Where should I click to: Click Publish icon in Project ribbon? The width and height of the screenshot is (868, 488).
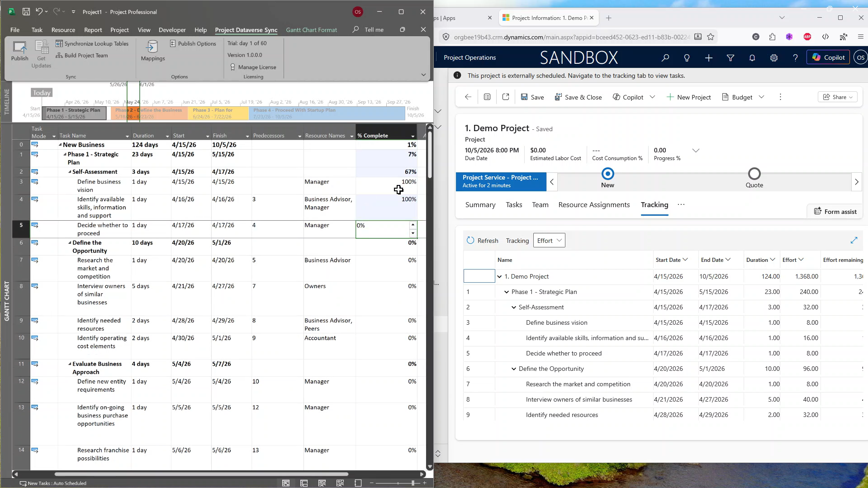pyautogui.click(x=19, y=51)
